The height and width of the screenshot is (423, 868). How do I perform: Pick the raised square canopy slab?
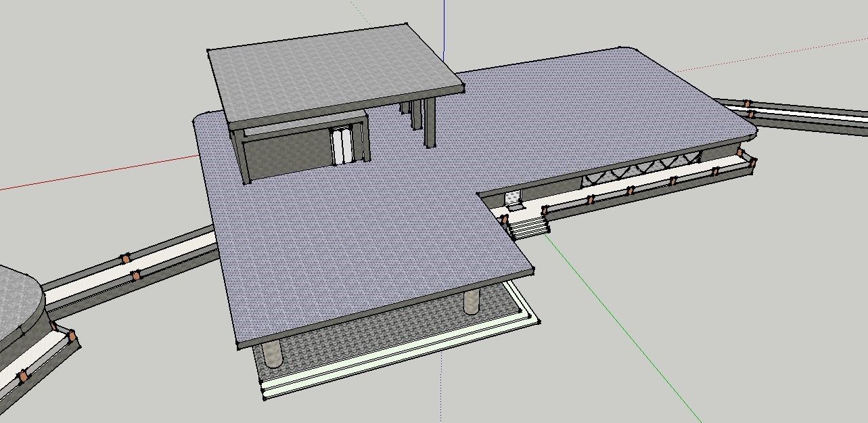[336, 74]
